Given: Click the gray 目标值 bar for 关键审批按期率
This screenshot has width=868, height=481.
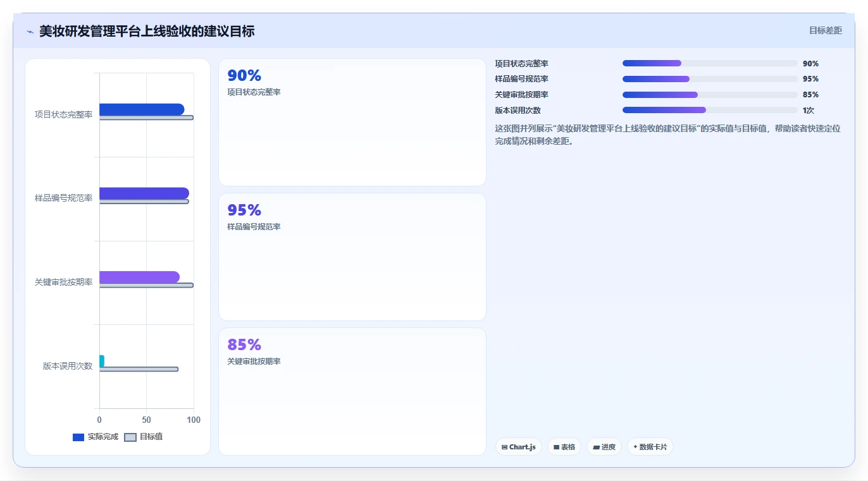Looking at the screenshot, I should (x=146, y=285).
